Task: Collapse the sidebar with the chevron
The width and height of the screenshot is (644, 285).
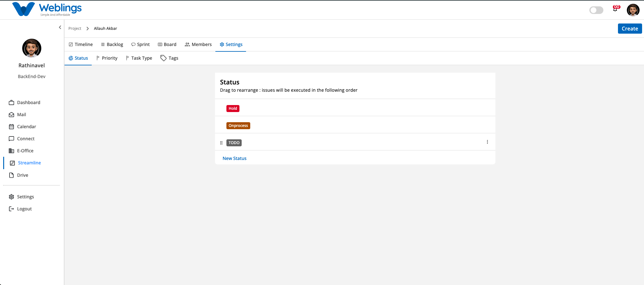Action: click(x=60, y=27)
